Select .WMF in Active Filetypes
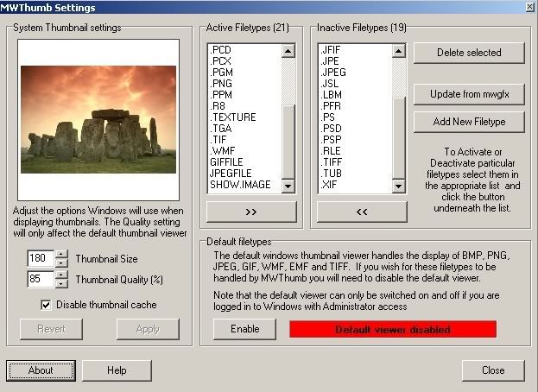Screen dimensions: 538x392 pyautogui.click(x=244, y=151)
